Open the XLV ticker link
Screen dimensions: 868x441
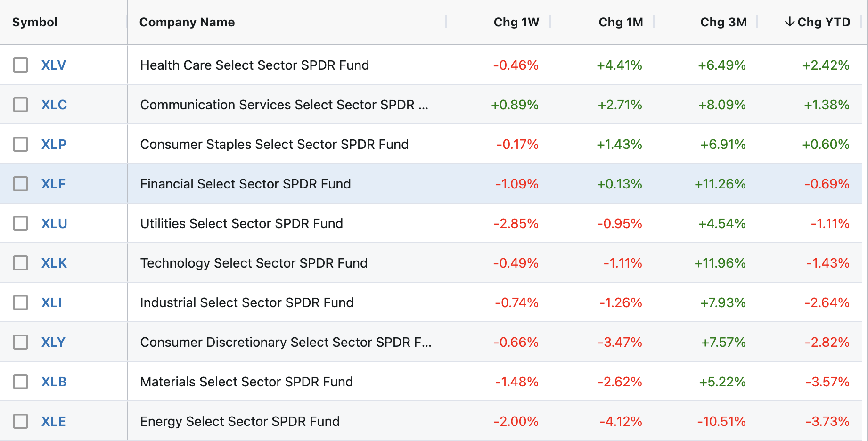pos(53,65)
